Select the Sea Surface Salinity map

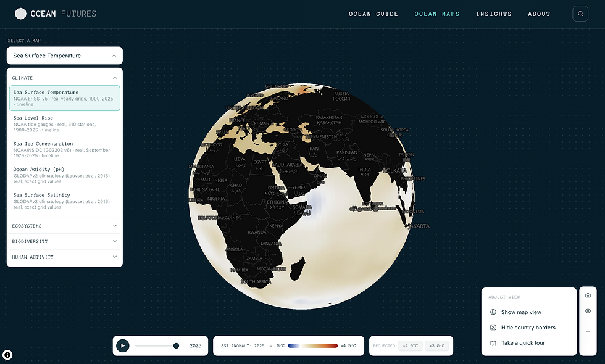pyautogui.click(x=65, y=201)
